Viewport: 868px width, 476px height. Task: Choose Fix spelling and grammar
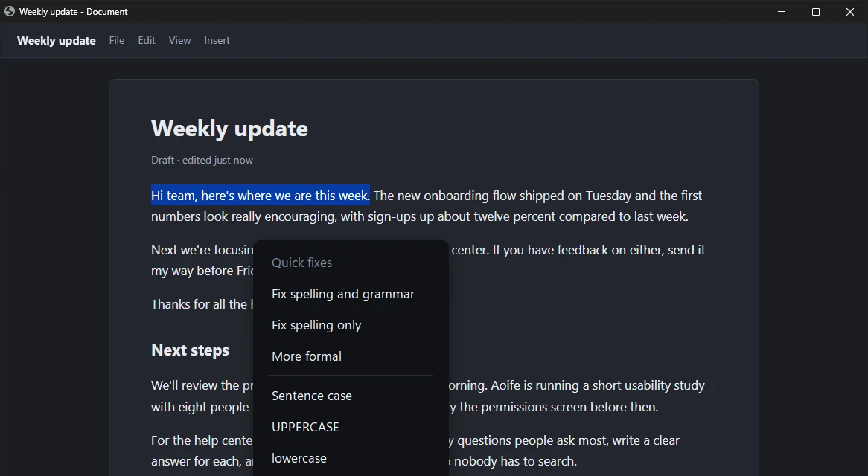351,294
